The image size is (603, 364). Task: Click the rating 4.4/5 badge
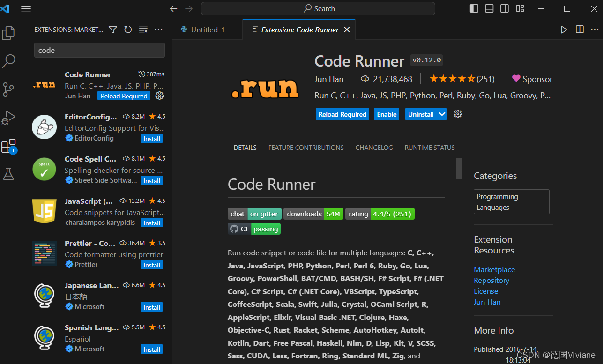click(380, 214)
